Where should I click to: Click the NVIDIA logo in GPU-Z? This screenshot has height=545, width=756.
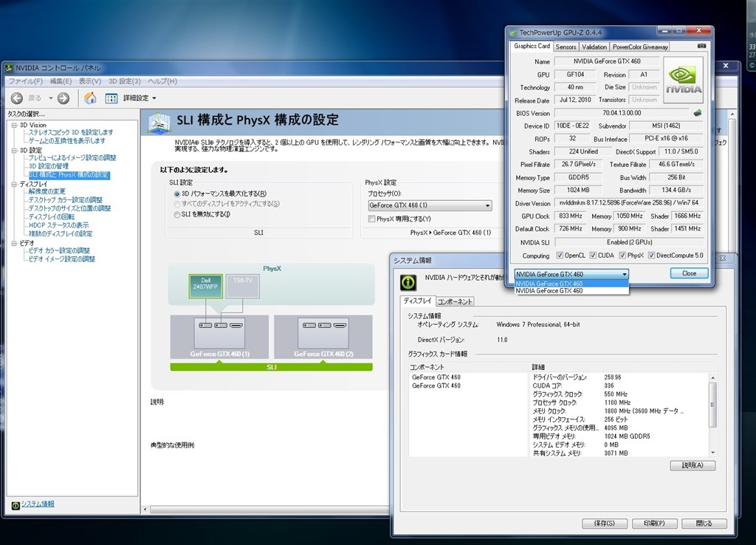coord(683,80)
